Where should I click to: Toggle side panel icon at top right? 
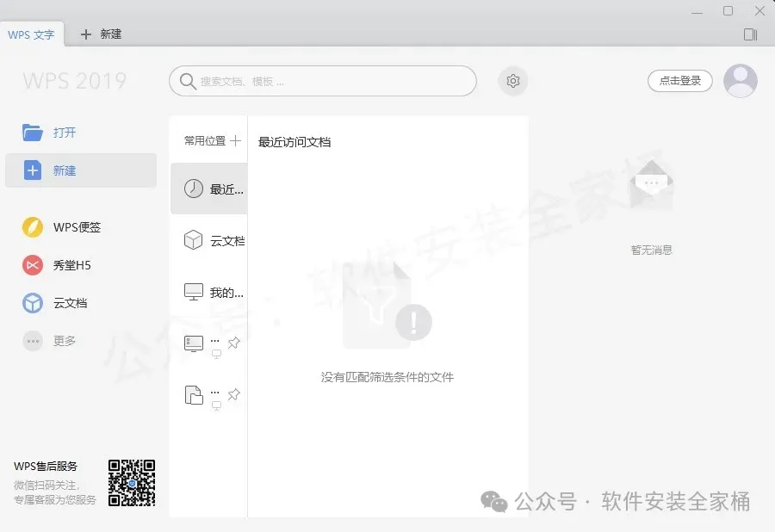pyautogui.click(x=750, y=34)
